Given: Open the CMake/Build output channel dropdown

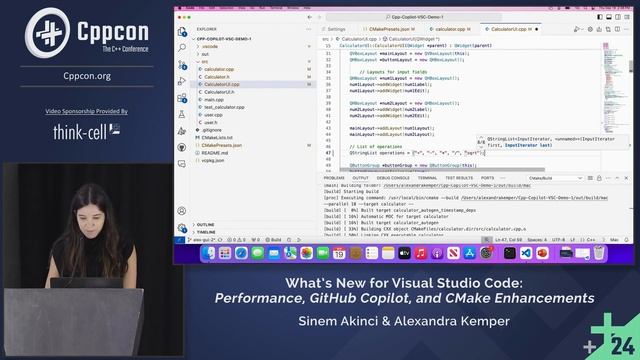Looking at the screenshot, I should point(555,178).
